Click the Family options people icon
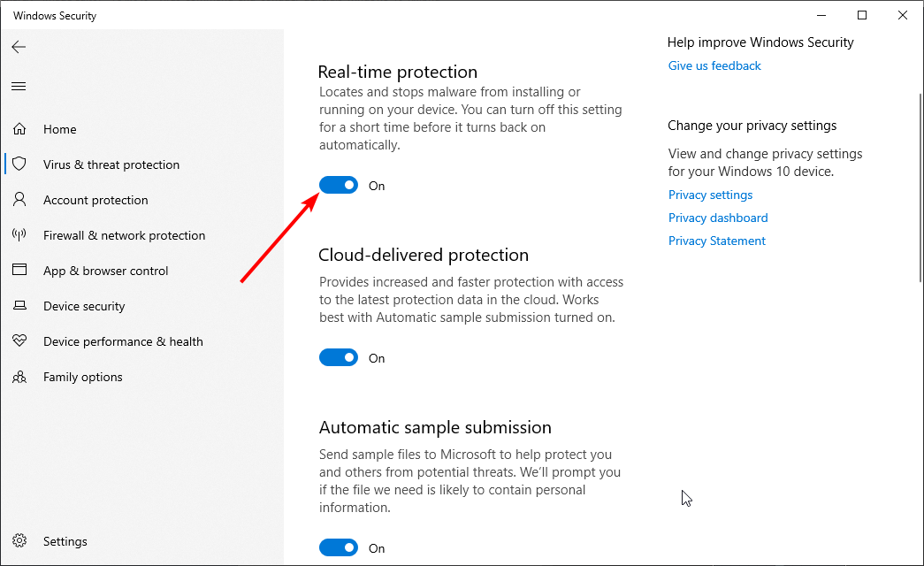924x566 pixels. pyautogui.click(x=19, y=377)
